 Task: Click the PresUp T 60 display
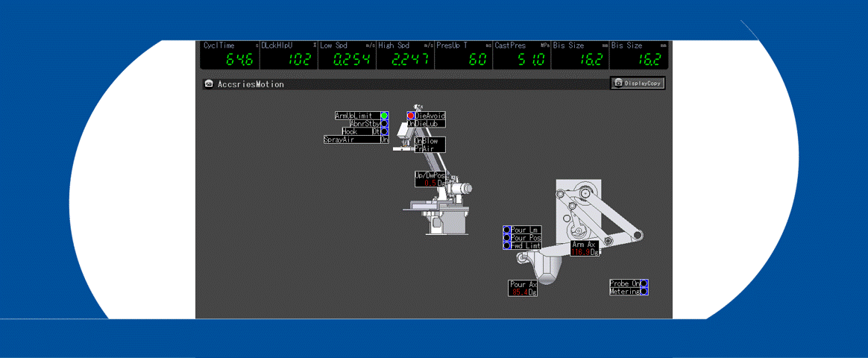pos(464,55)
